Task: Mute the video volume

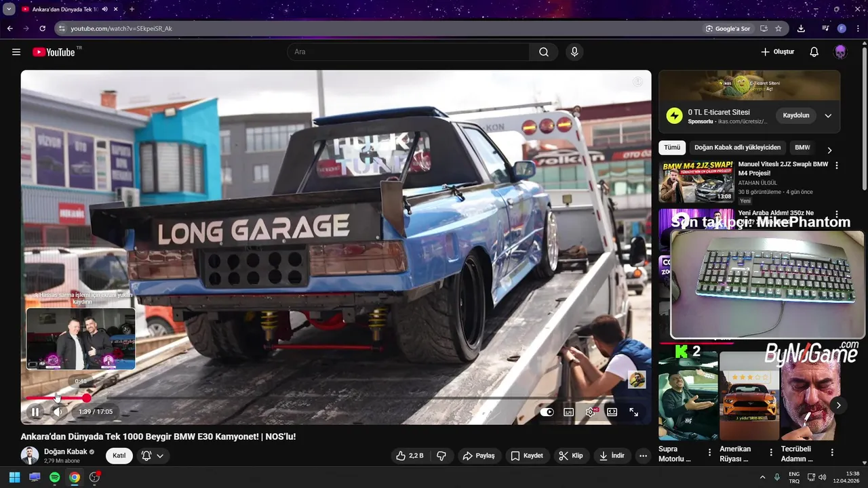Action: click(58, 411)
